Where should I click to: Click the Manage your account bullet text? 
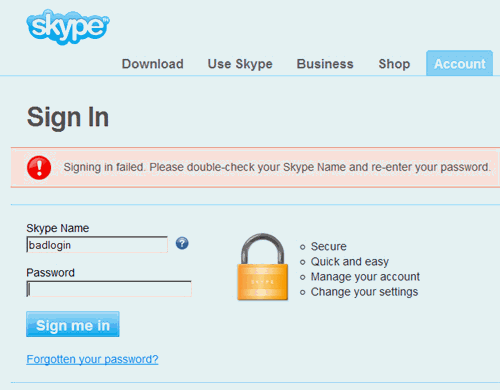365,277
